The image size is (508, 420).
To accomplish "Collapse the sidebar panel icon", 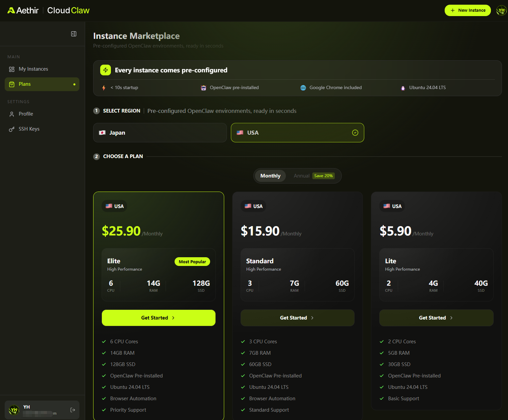I will click(74, 34).
